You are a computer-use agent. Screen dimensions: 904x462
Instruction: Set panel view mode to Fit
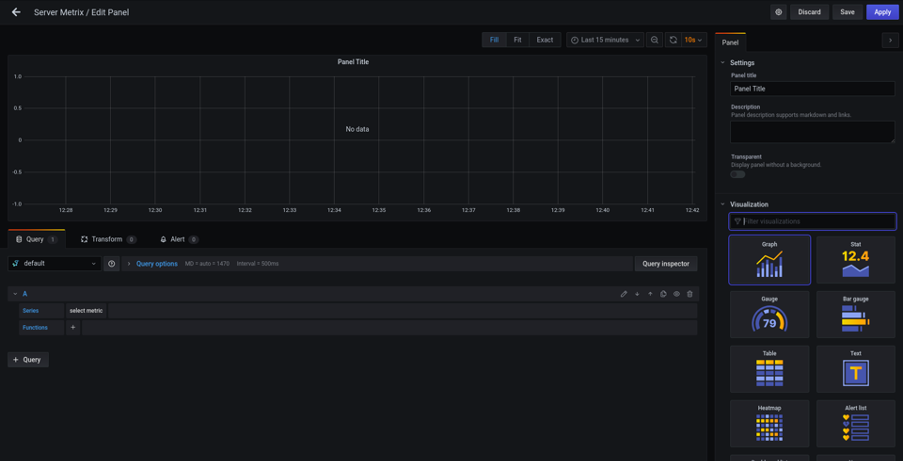point(518,40)
